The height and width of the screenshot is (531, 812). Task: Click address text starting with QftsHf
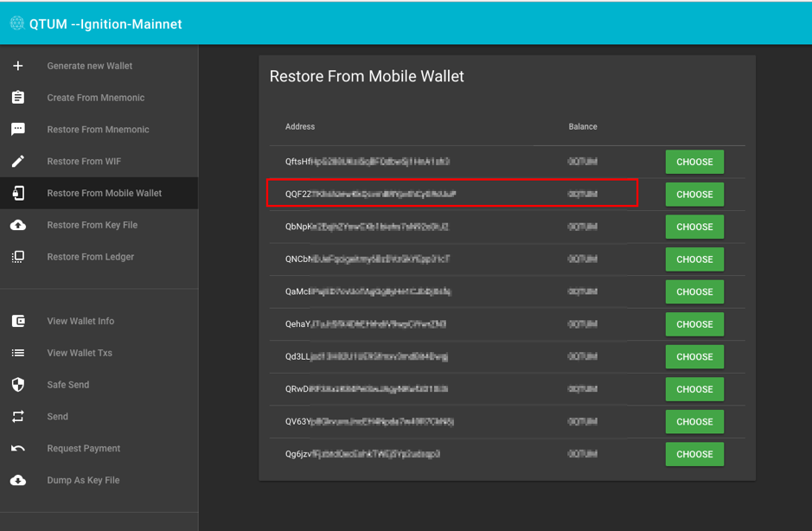tap(368, 162)
